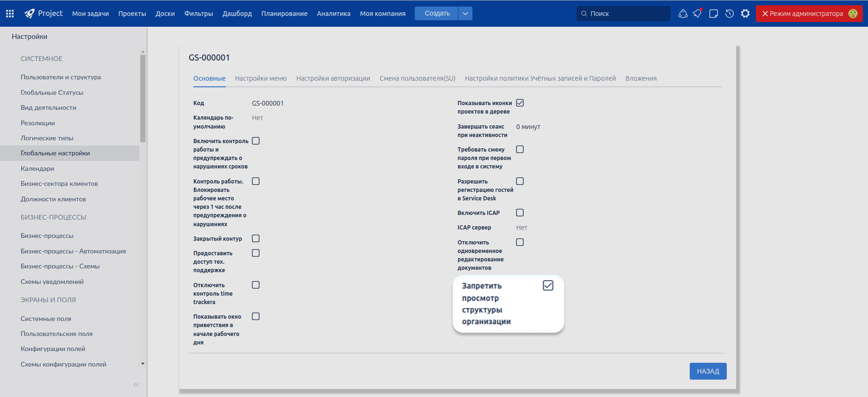Image resolution: width=868 pixels, height=397 pixels.
Task: Click the Project rocket logo
Action: (x=30, y=14)
